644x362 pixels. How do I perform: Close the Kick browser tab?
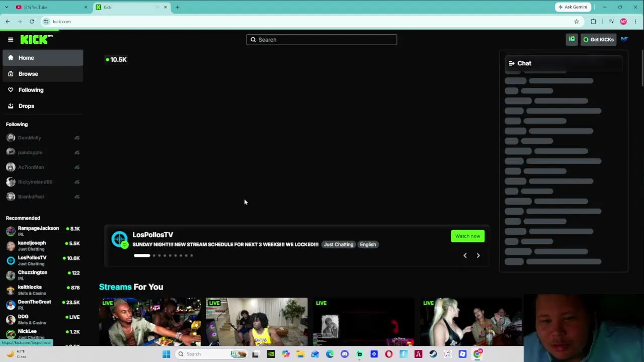165,7
